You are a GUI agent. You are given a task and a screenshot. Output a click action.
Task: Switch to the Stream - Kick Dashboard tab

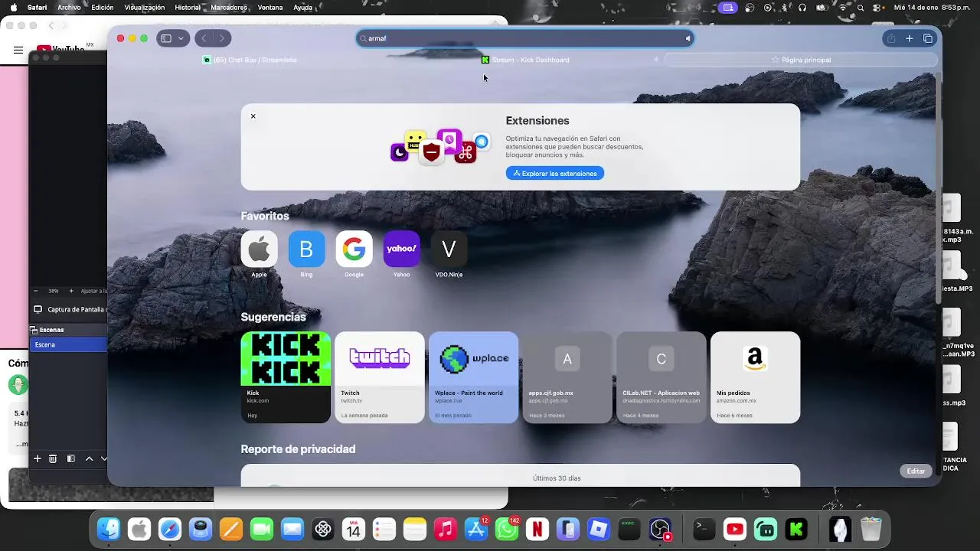pyautogui.click(x=526, y=60)
